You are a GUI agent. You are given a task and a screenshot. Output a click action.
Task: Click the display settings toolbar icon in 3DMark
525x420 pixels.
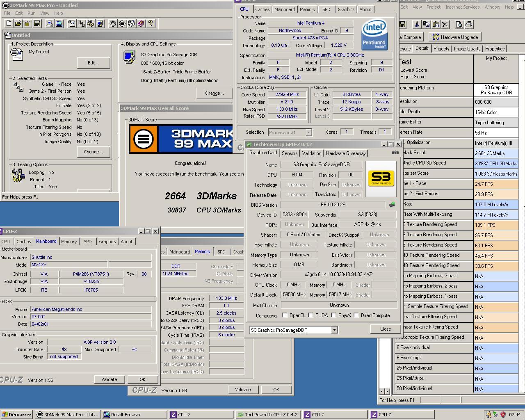tap(100, 24)
